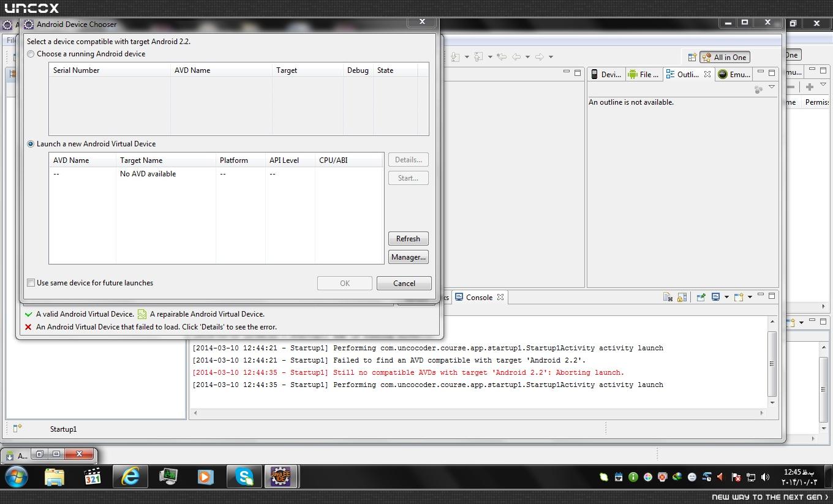
Task: Switch to the Devices tab
Action: tap(605, 74)
